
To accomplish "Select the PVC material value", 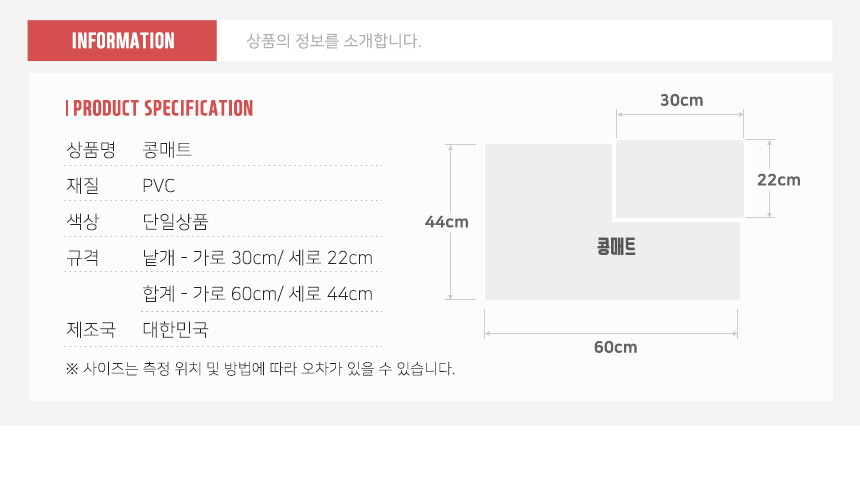I will click(159, 186).
